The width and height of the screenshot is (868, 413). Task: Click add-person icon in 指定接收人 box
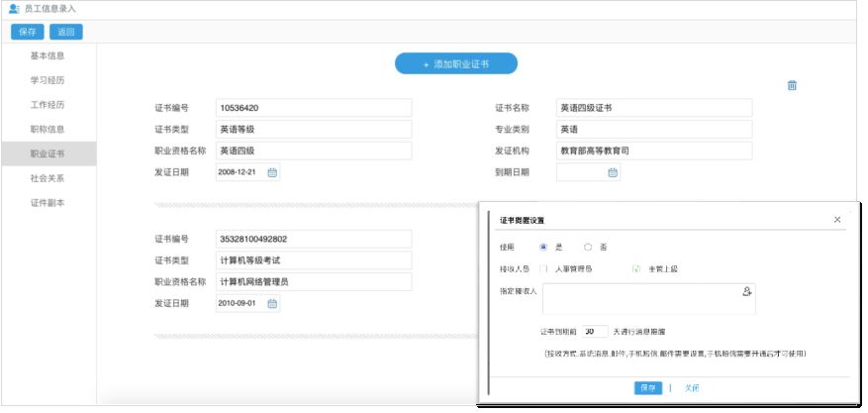747,291
